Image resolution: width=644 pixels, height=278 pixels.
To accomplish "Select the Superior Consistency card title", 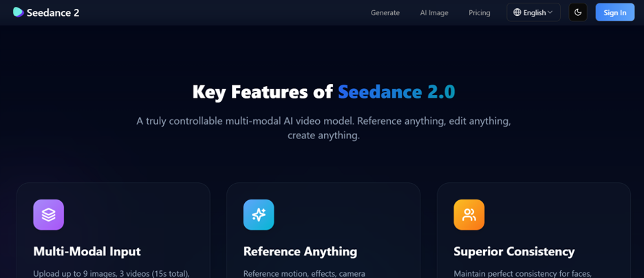I will click(x=514, y=251).
